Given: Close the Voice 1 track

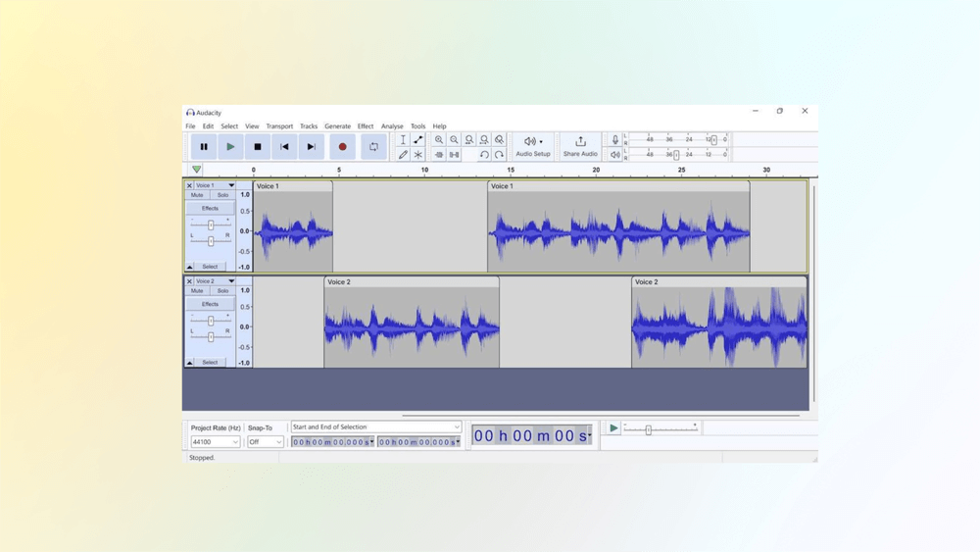Looking at the screenshot, I should [189, 185].
